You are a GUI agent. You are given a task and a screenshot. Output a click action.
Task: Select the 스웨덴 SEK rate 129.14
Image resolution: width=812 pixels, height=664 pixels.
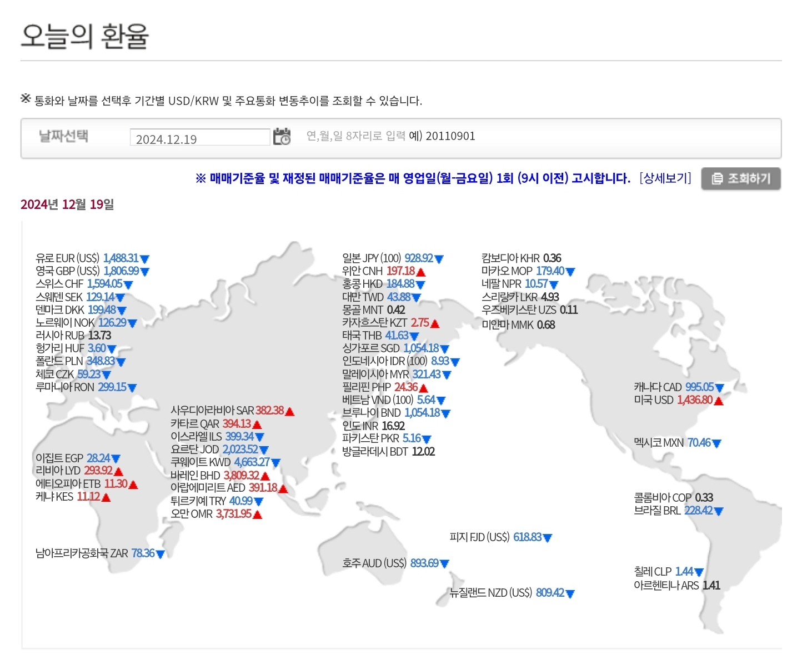coord(100,297)
